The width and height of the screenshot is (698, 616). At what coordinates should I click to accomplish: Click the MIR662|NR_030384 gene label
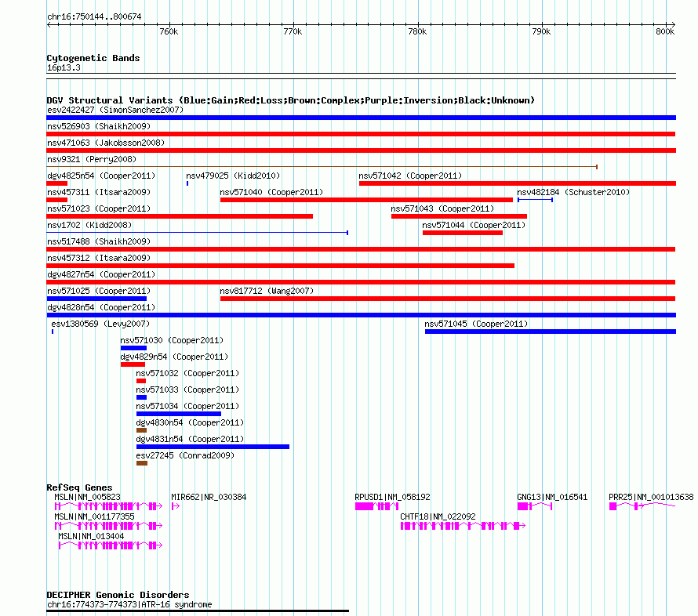(209, 497)
